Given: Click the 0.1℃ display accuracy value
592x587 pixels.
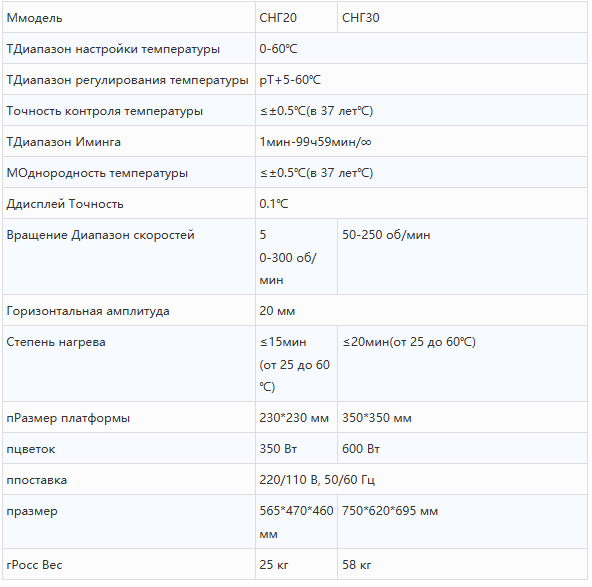Looking at the screenshot, I should [274, 204].
